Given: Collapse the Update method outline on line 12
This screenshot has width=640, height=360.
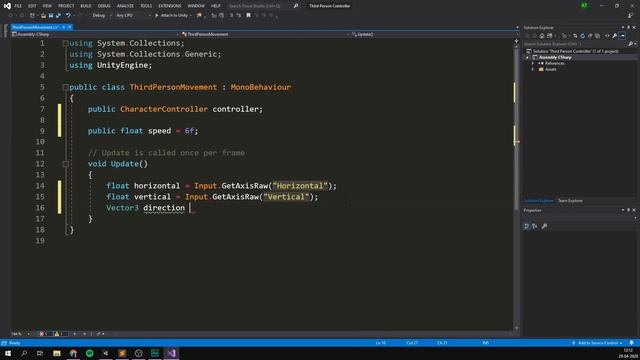Looking at the screenshot, I should coord(65,164).
